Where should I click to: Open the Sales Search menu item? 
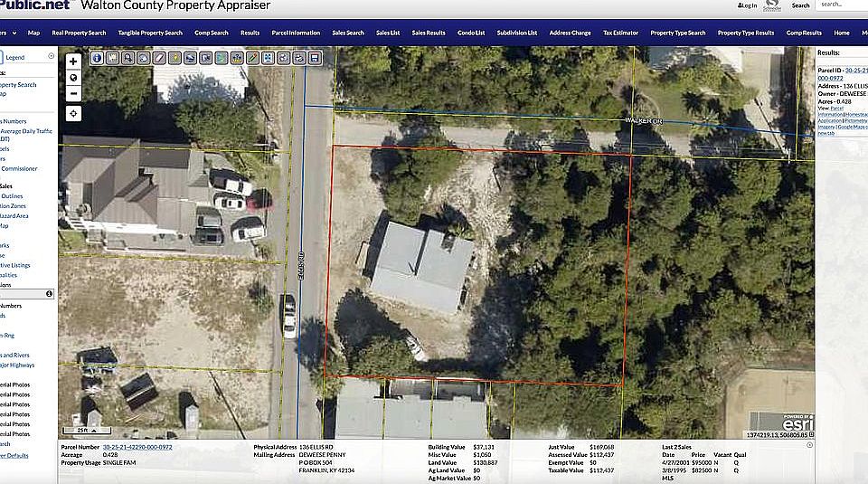(348, 33)
